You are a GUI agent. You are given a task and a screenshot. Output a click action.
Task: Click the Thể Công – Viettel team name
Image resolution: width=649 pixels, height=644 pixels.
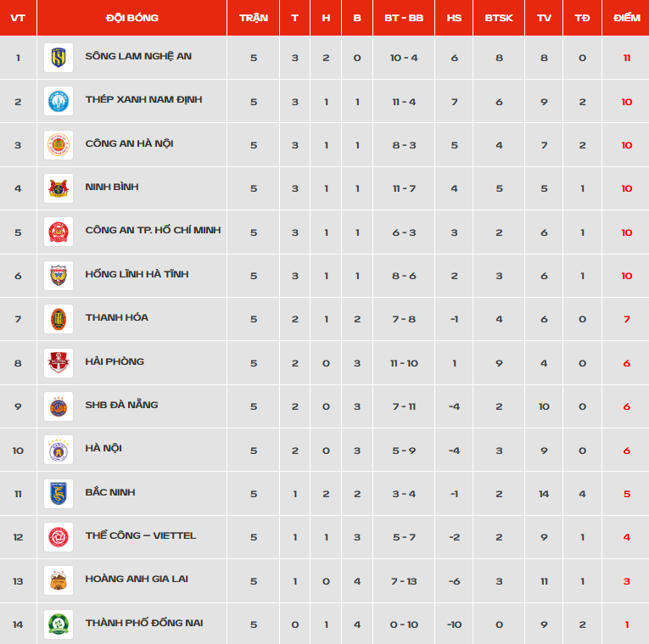pyautogui.click(x=140, y=535)
